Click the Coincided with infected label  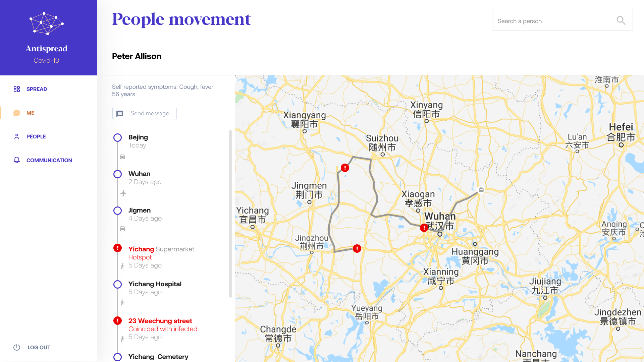pos(163,329)
